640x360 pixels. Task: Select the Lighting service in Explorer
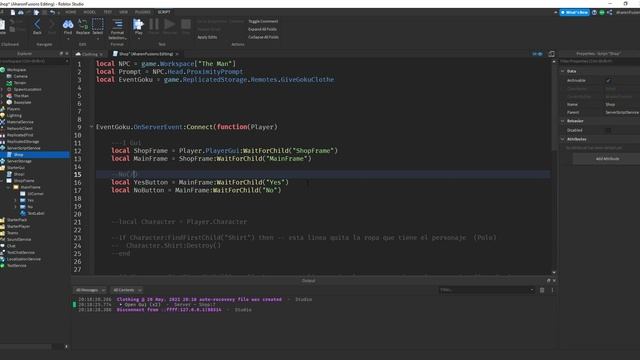pyautogui.click(x=14, y=116)
